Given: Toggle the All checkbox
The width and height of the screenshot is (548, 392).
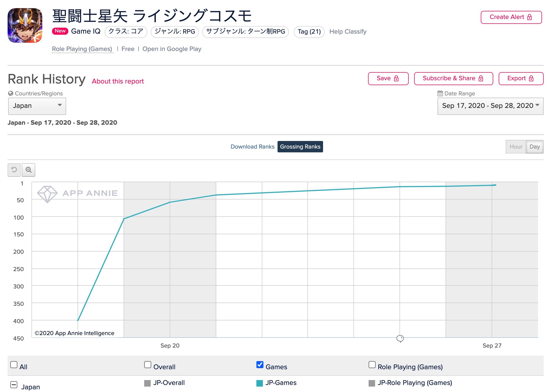Looking at the screenshot, I should tap(14, 365).
